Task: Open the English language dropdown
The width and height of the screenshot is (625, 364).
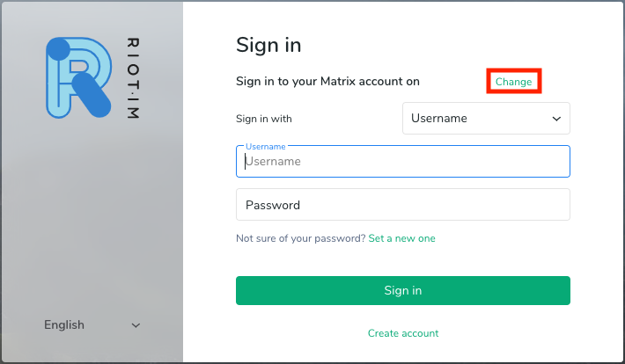Action: pyautogui.click(x=92, y=325)
